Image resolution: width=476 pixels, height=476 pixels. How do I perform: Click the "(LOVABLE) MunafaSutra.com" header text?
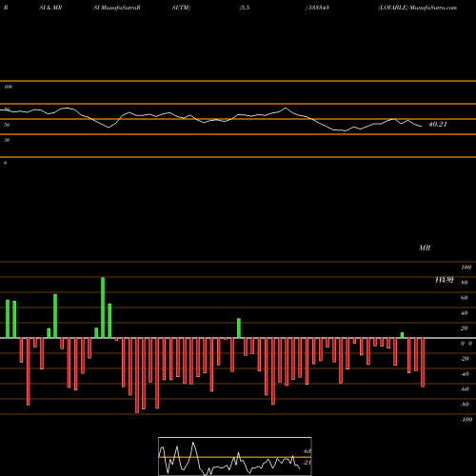pyautogui.click(x=418, y=8)
